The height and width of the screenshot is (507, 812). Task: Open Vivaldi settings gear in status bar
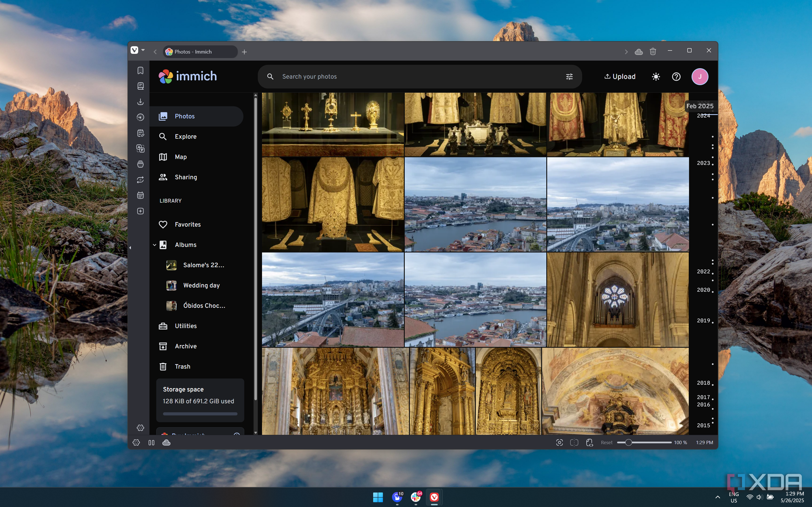tap(136, 443)
